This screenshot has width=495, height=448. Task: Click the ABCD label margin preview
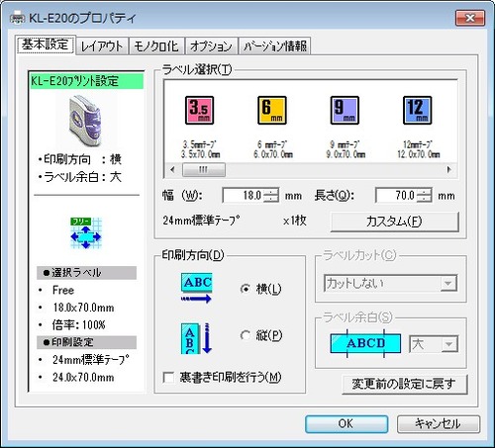pyautogui.click(x=365, y=343)
